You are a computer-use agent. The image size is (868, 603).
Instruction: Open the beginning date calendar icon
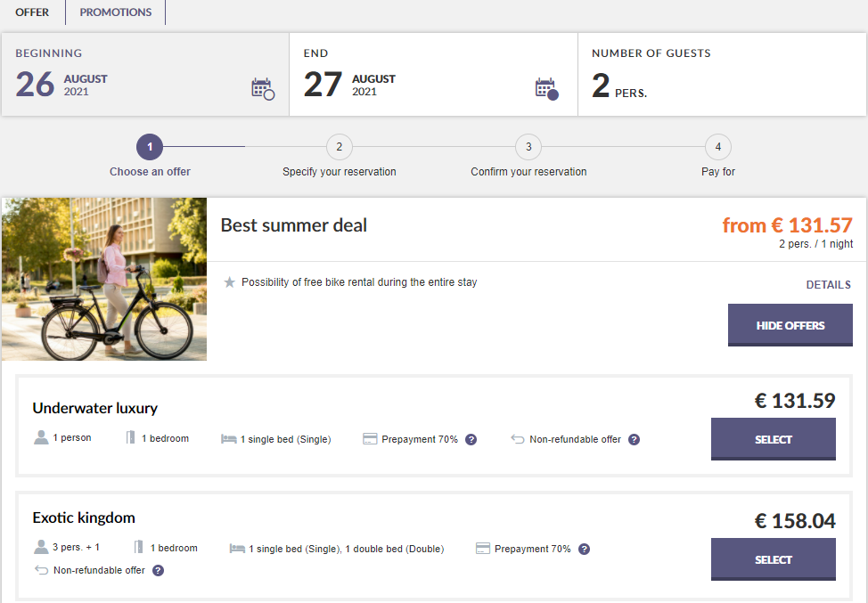(262, 88)
